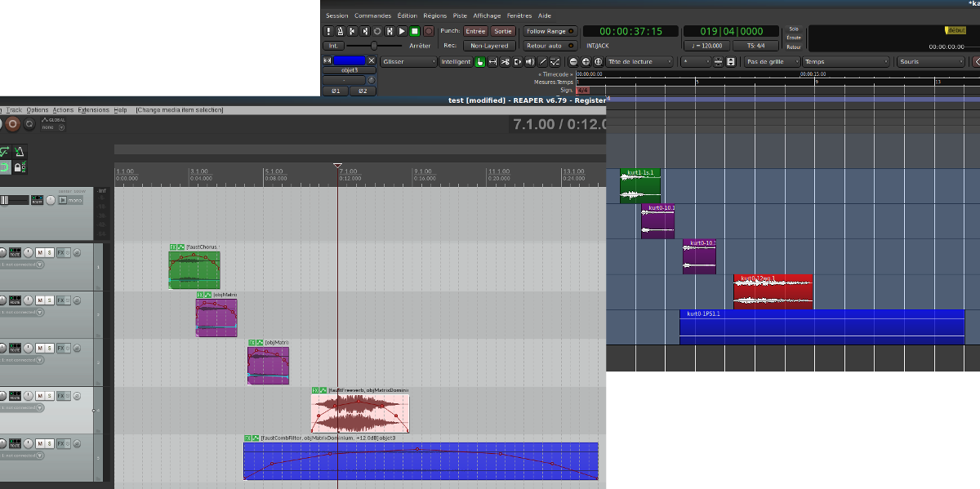This screenshot has height=489, width=980.
Task: Toggle the Follow Range option
Action: tap(550, 31)
